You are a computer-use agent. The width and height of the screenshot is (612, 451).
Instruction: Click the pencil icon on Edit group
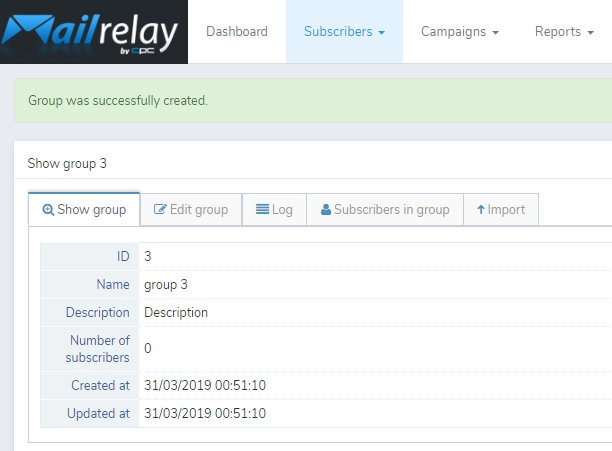click(x=160, y=210)
